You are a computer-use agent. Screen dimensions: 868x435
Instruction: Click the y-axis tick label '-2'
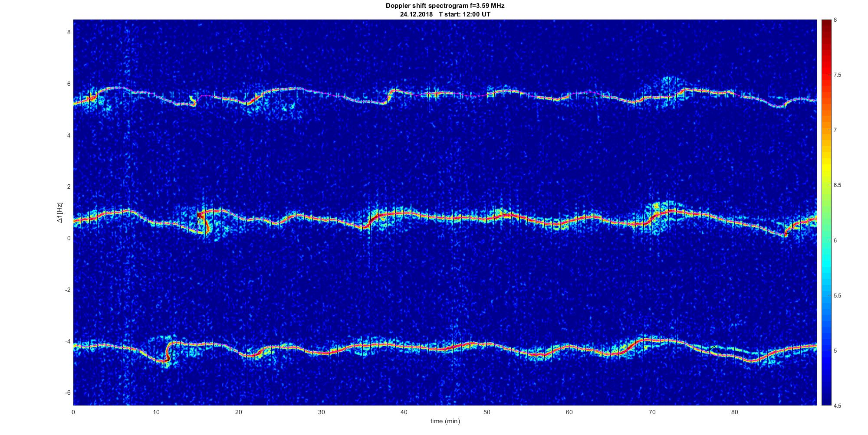[x=67, y=290]
